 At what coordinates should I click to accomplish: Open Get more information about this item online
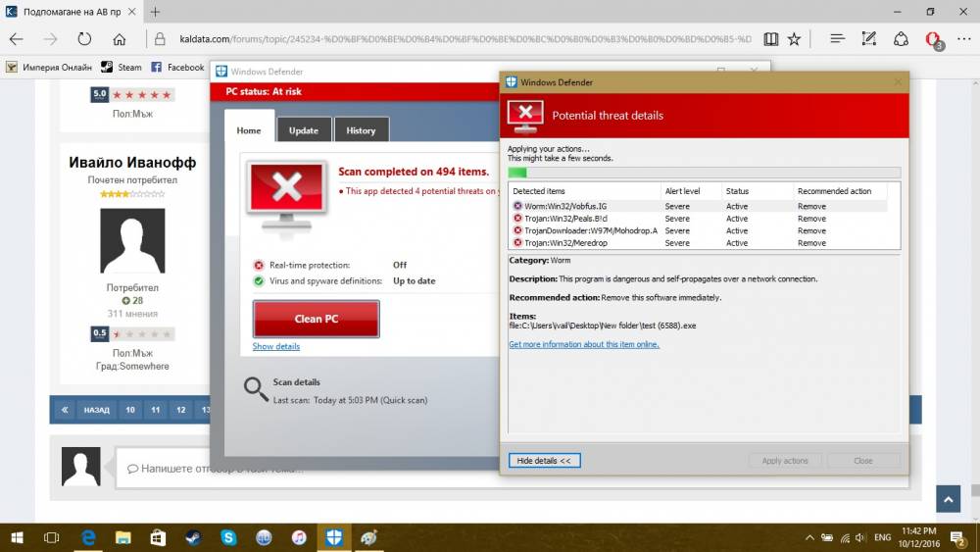click(584, 344)
